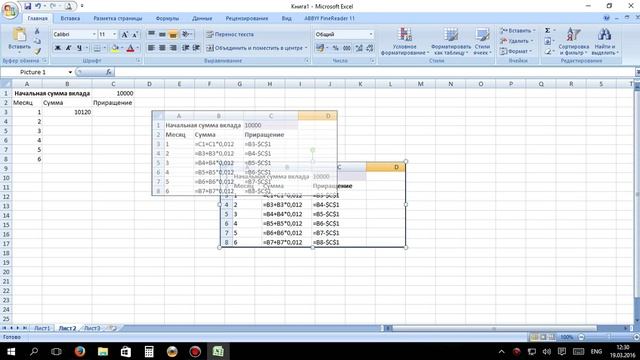The image size is (640, 360).
Task: Select cell B3 containing 10120
Action: pos(67,112)
